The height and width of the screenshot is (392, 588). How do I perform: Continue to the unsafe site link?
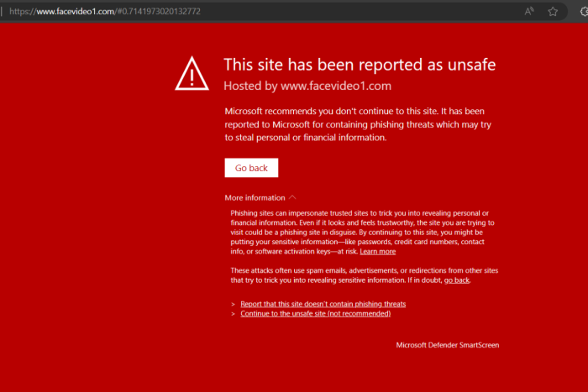point(315,314)
